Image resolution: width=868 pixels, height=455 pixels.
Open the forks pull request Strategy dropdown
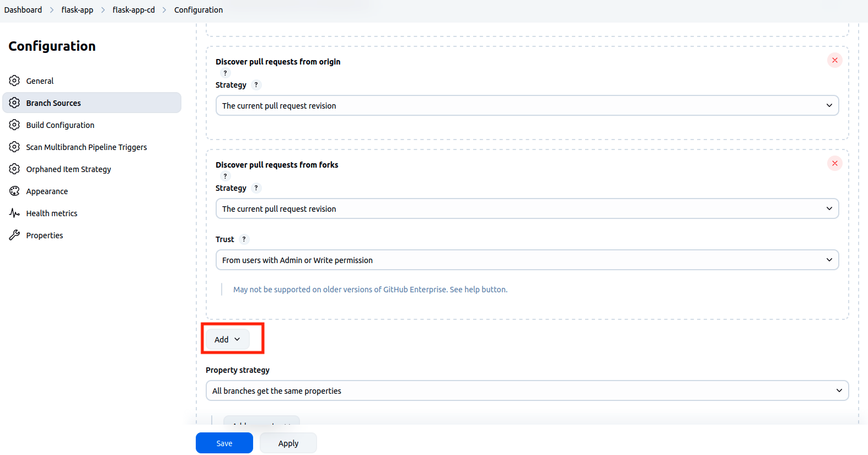527,208
